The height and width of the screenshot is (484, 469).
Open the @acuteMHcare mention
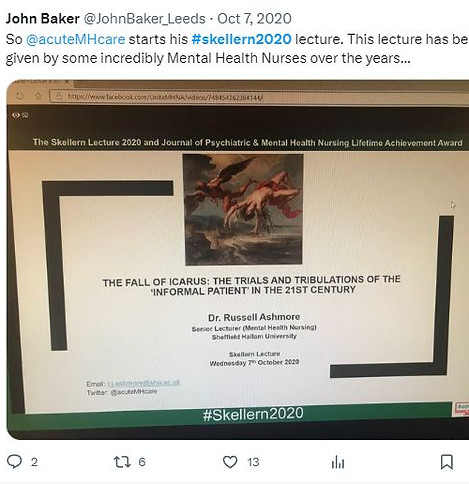coord(76,39)
